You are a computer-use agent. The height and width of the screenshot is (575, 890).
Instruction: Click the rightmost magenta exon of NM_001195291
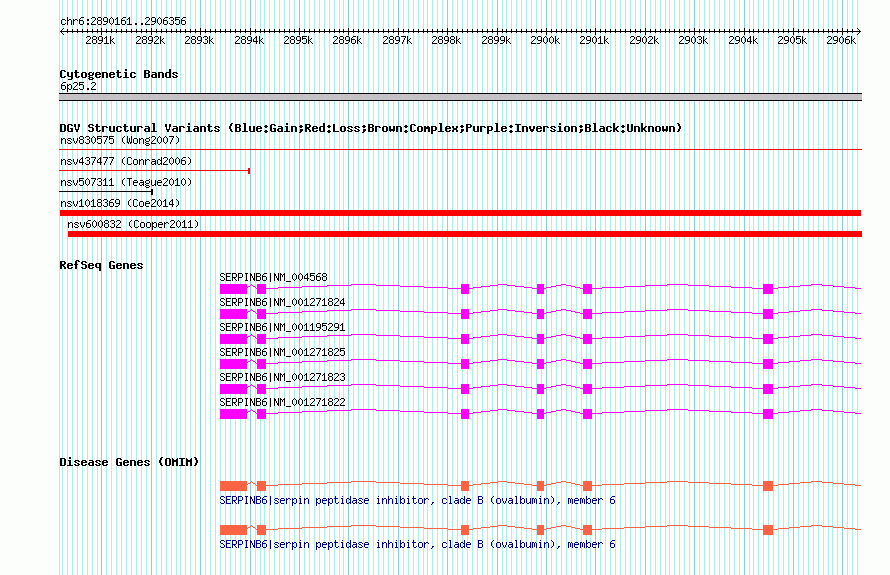tap(768, 339)
